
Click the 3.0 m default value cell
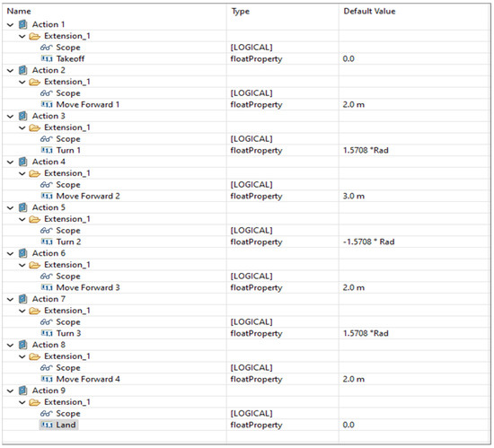click(x=354, y=196)
